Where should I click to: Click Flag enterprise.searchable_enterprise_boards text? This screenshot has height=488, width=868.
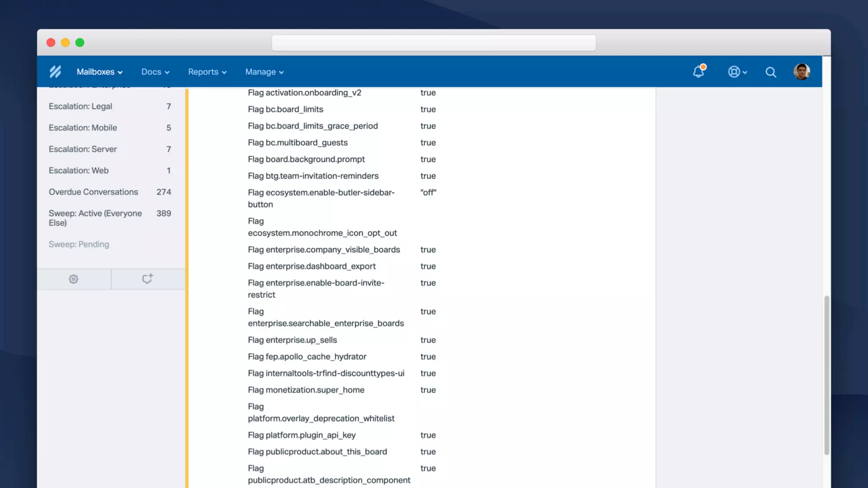pyautogui.click(x=326, y=317)
